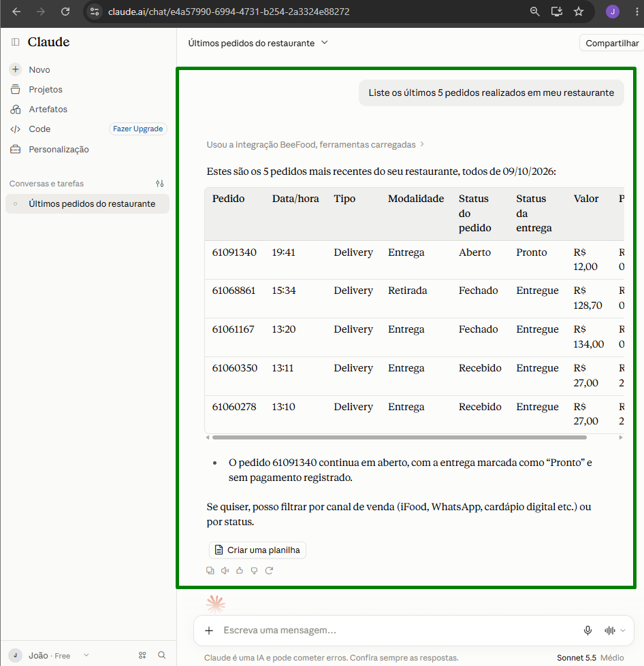This screenshot has width=644, height=666.
Task: Click the install app icon in address bar
Action: point(556,12)
